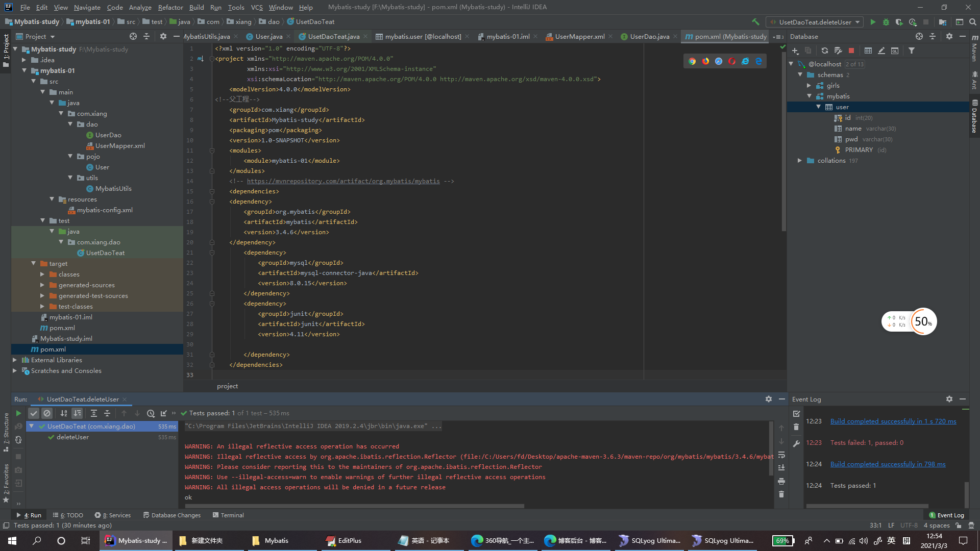Image resolution: width=980 pixels, height=551 pixels.
Task: Open Chrome browser preview icon in editor
Action: pos(692,61)
